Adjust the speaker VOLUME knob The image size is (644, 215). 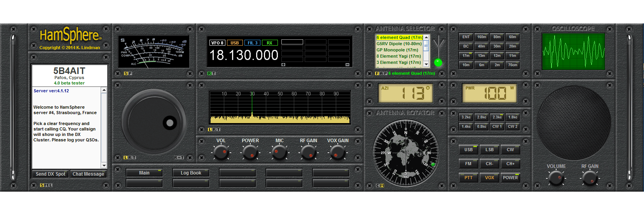click(x=556, y=178)
